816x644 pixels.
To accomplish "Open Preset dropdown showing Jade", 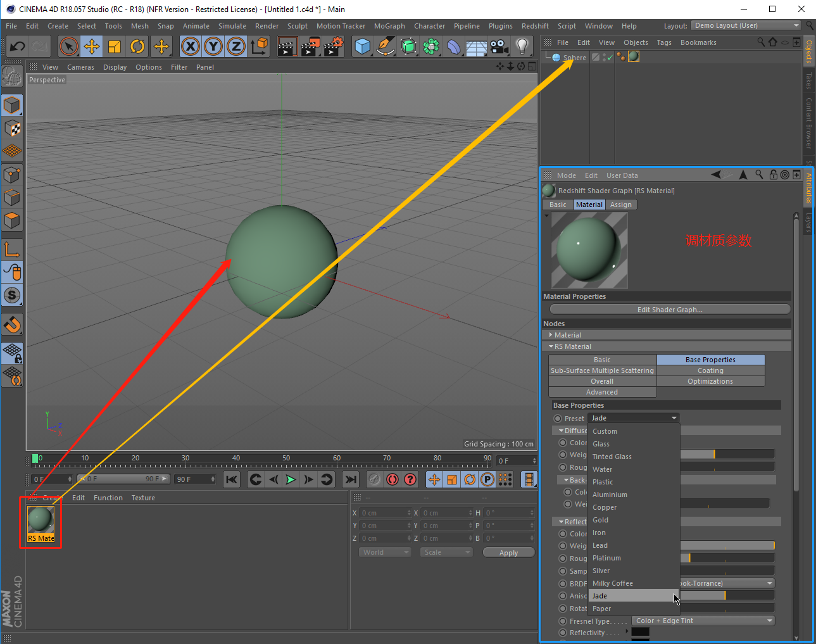I will (x=634, y=418).
